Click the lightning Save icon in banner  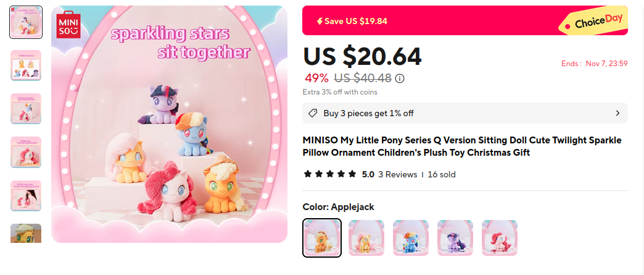point(320,22)
